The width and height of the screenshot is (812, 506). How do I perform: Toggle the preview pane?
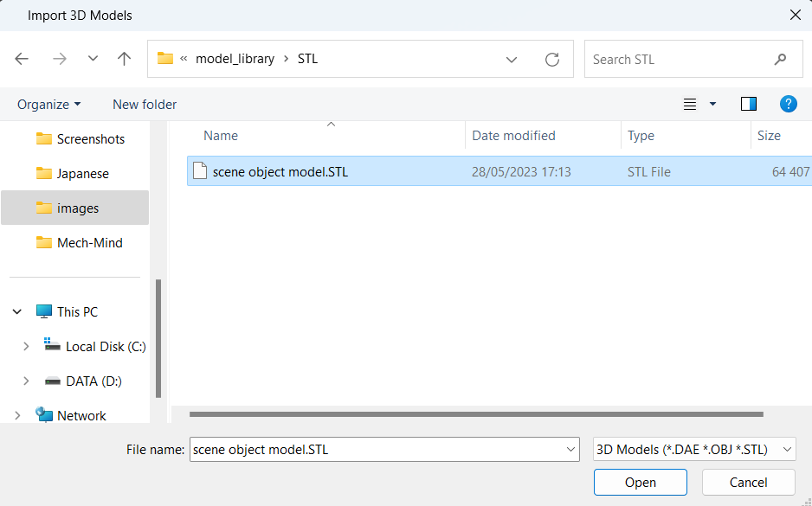pyautogui.click(x=749, y=105)
